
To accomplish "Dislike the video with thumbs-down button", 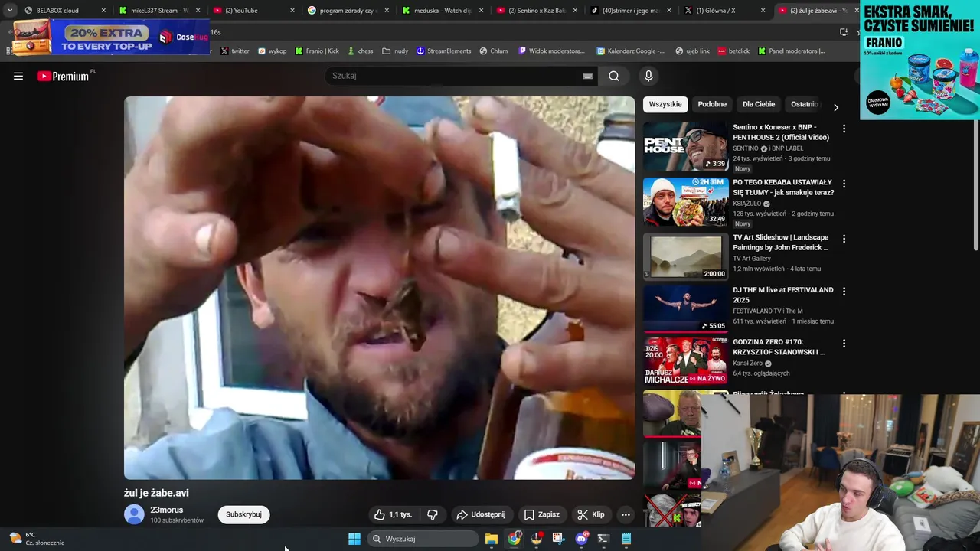I will (433, 514).
